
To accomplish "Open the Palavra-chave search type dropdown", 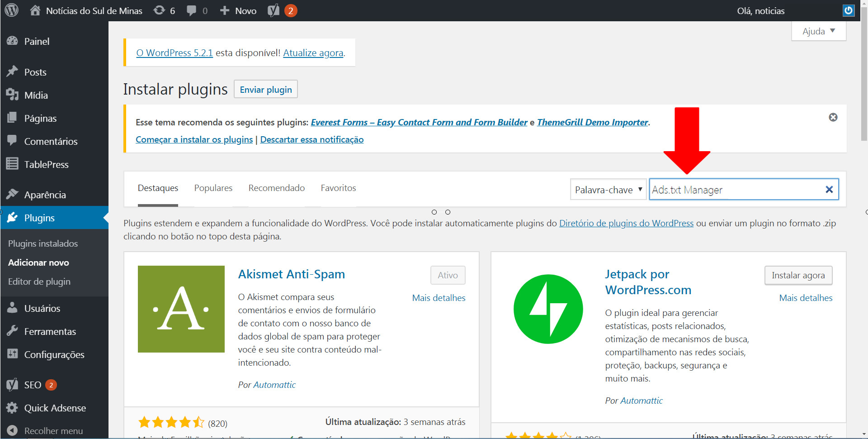I will [x=609, y=190].
